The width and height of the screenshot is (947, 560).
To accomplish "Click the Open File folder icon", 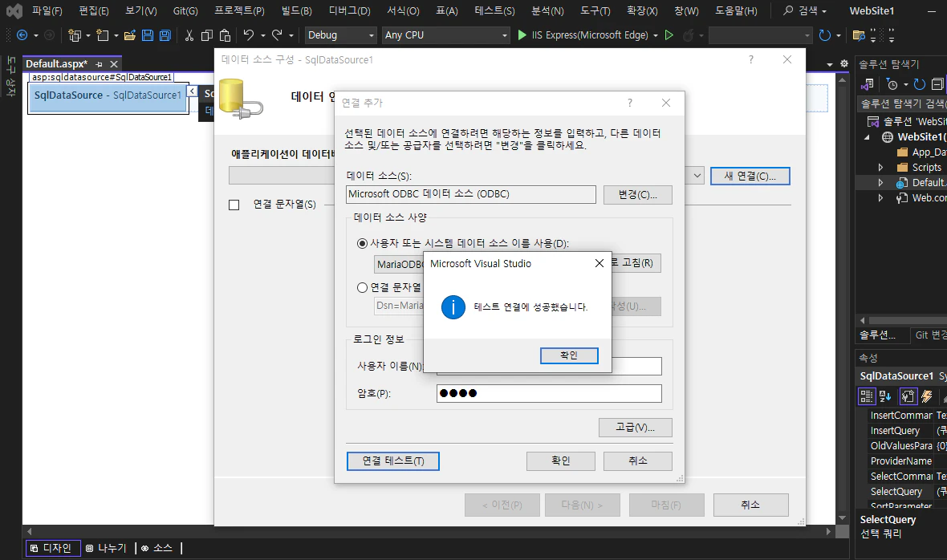I will [x=129, y=35].
